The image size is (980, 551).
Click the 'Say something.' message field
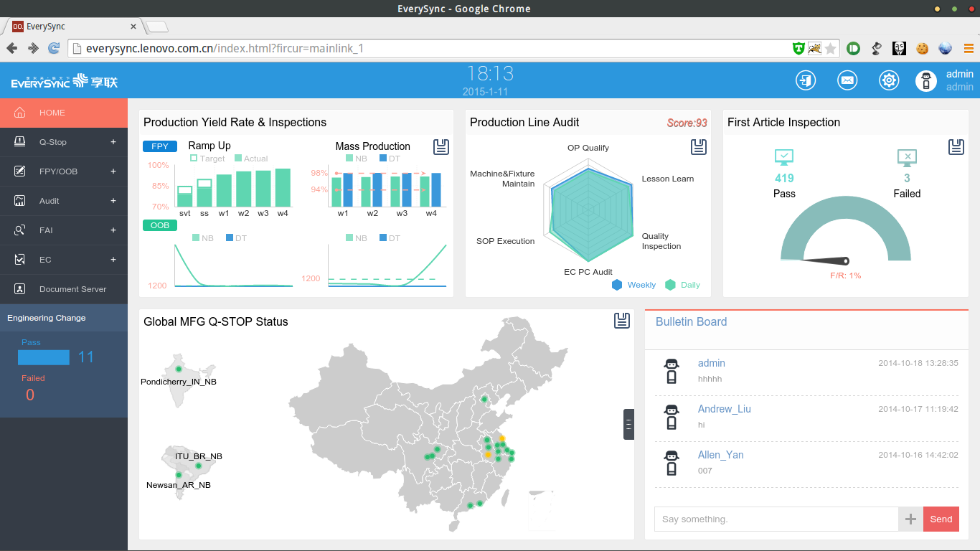[x=776, y=519]
